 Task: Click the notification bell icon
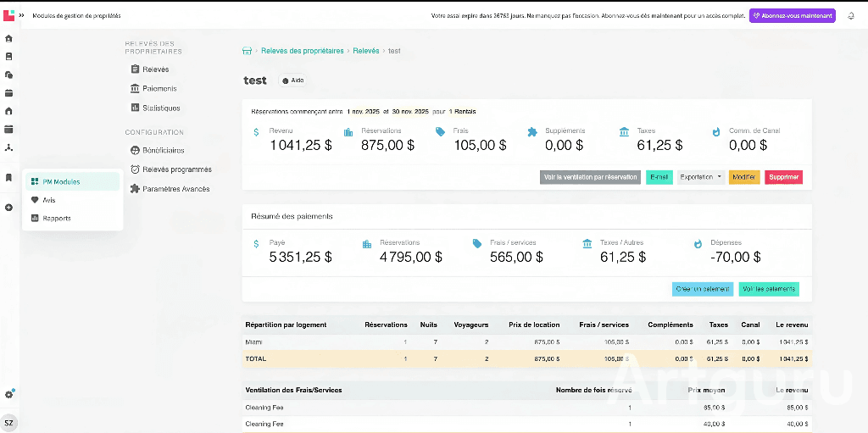(x=851, y=16)
